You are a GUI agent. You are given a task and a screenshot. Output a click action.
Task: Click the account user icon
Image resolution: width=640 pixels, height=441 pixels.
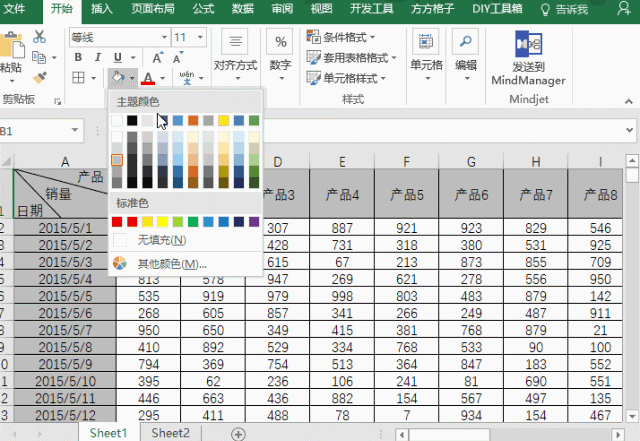click(624, 8)
